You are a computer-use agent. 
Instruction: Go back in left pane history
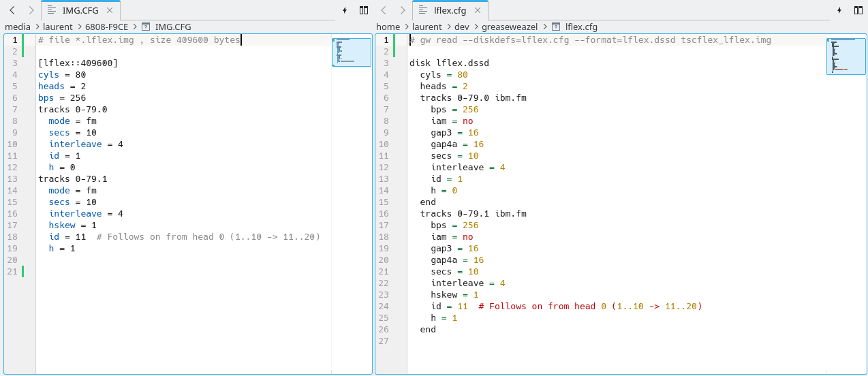[x=12, y=10]
